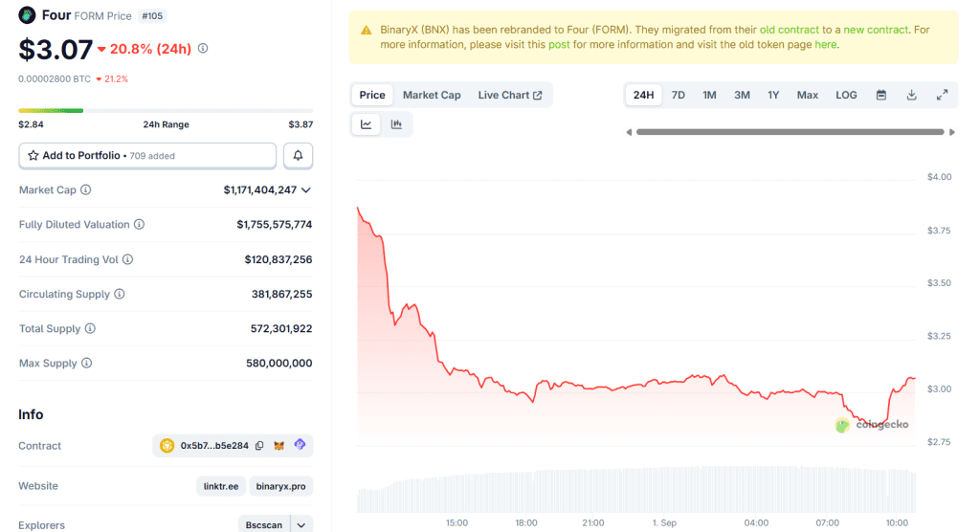Screen dimensions: 980x532
Task: Expand chart to fullscreen icon
Action: (943, 95)
